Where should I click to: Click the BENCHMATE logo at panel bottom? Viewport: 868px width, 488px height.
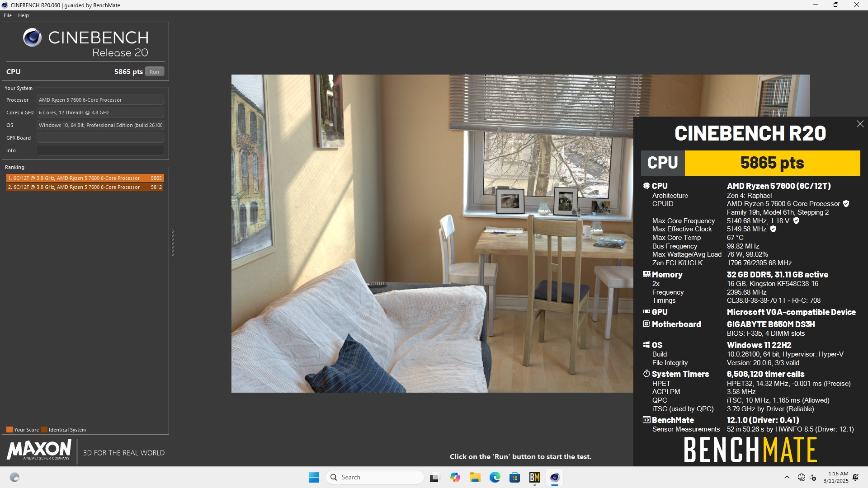point(750,450)
